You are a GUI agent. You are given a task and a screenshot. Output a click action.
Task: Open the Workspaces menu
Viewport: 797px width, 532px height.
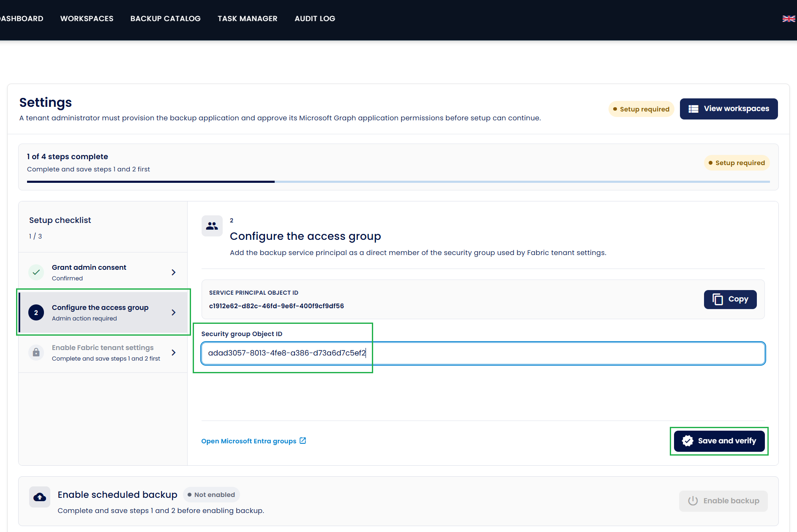pyautogui.click(x=87, y=19)
